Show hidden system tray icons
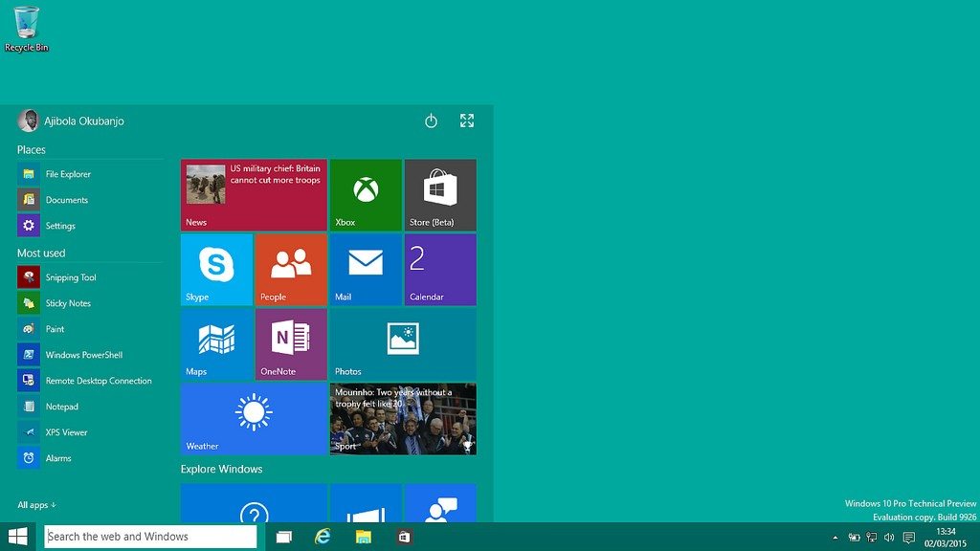The image size is (980, 551). (x=835, y=538)
